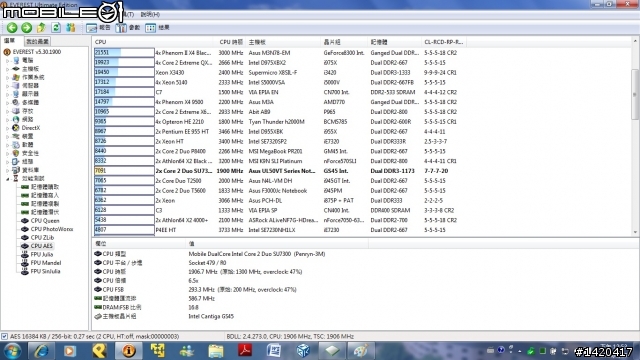The height and width of the screenshot is (360, 640).
Task: Switch to the 選單 tab
Action: pos(10,41)
